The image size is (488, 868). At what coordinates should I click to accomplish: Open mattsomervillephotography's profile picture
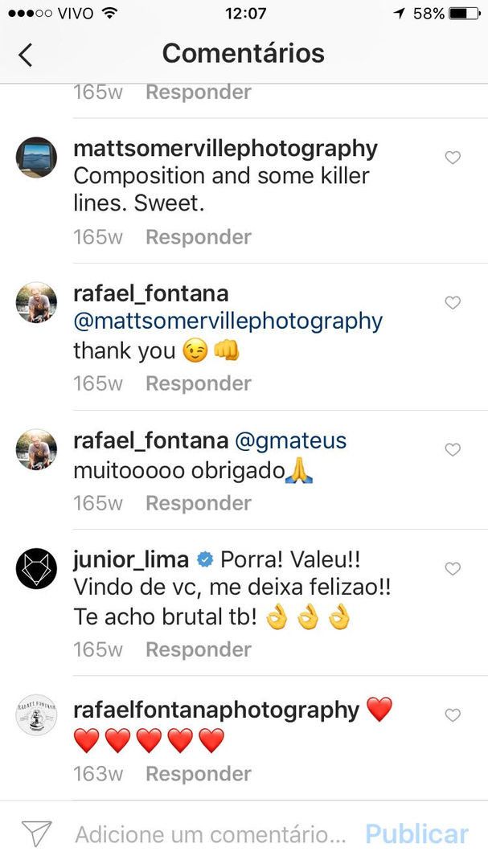click(x=36, y=158)
